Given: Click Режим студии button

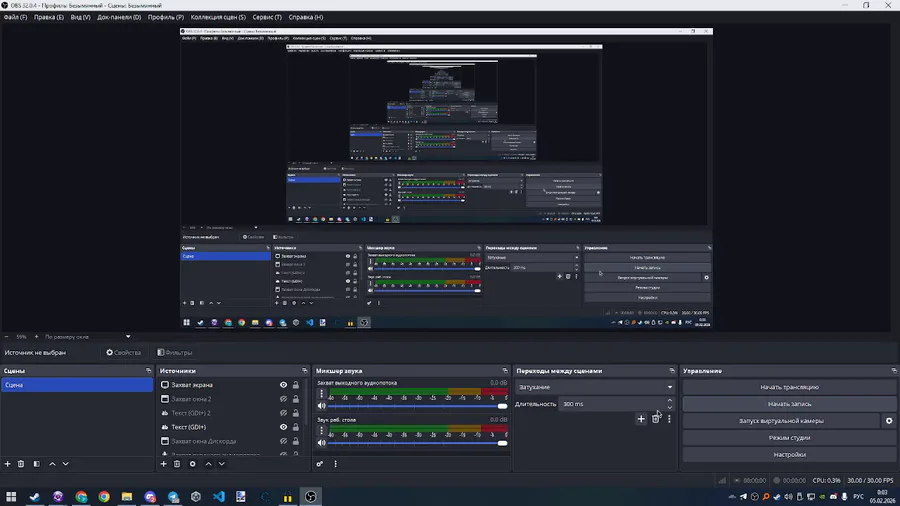Looking at the screenshot, I should click(x=789, y=438).
